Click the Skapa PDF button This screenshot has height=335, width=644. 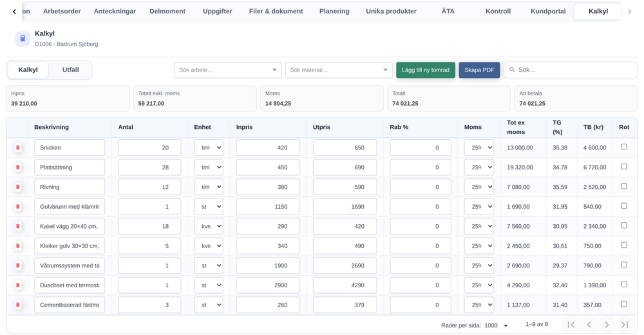tap(479, 70)
